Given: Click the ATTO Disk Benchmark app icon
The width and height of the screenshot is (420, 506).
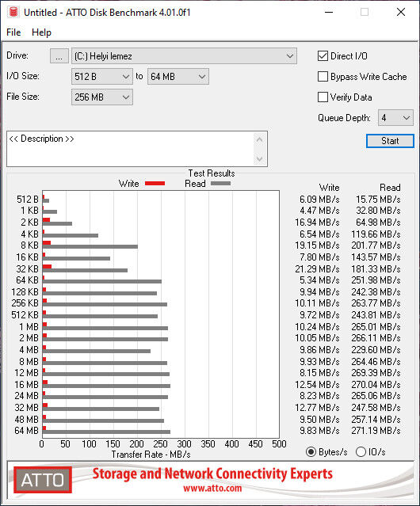Looking at the screenshot, I should coord(13,12).
